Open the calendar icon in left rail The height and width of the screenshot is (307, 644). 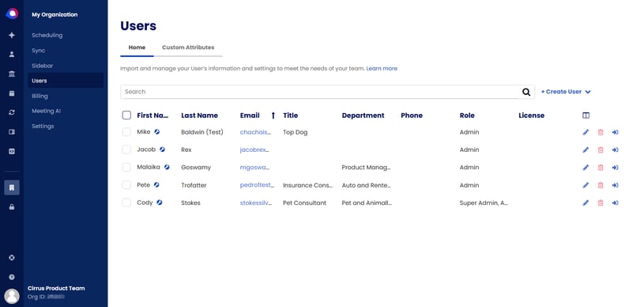(x=12, y=93)
